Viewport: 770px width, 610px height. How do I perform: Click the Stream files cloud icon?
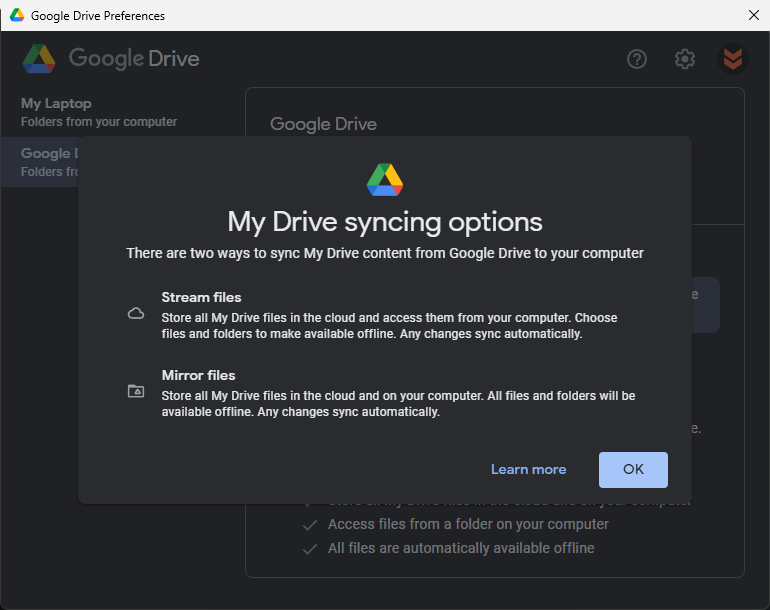pos(136,313)
